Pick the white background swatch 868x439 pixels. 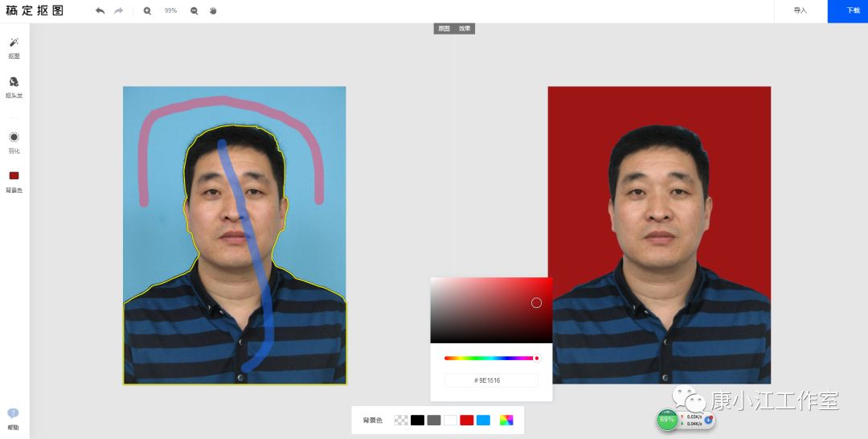[450, 420]
